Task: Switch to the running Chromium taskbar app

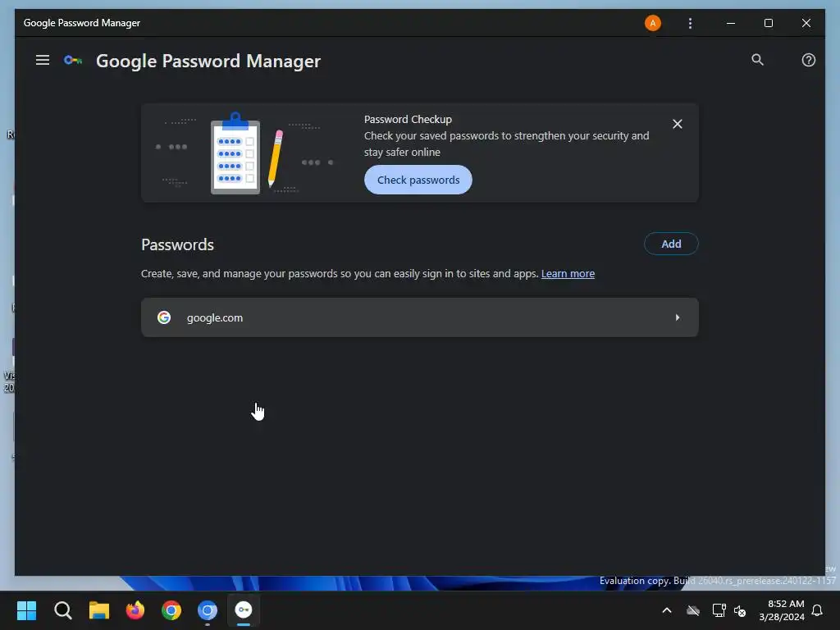Action: (x=208, y=610)
